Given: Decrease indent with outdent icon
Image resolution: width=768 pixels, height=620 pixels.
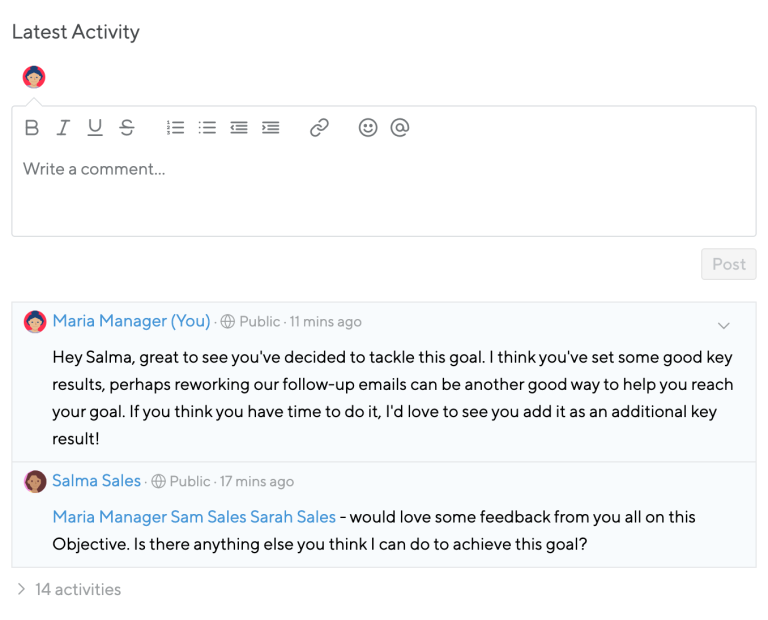Looking at the screenshot, I should coord(239,128).
